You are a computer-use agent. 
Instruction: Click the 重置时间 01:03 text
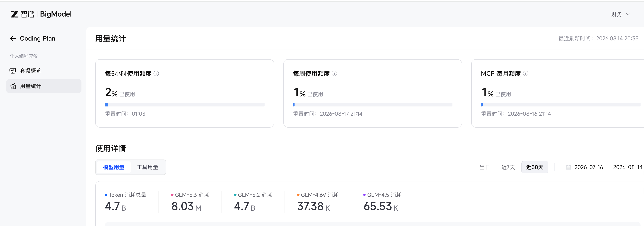[125, 114]
